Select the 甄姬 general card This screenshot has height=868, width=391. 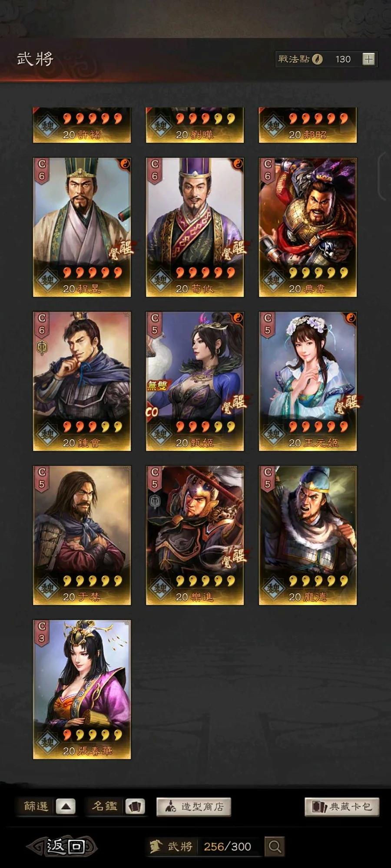(x=195, y=381)
